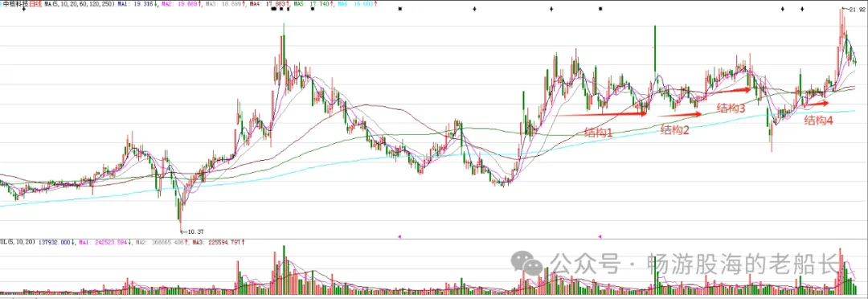Select the 结构1 annotation text

pos(599,133)
